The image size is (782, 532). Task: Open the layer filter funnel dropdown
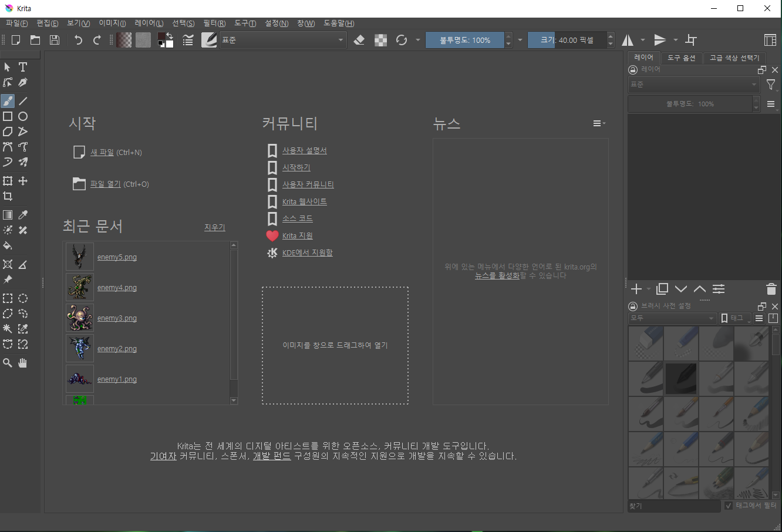click(771, 85)
